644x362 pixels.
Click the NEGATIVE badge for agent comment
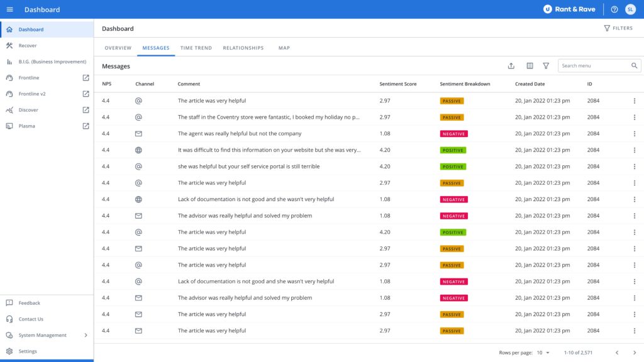tap(453, 134)
